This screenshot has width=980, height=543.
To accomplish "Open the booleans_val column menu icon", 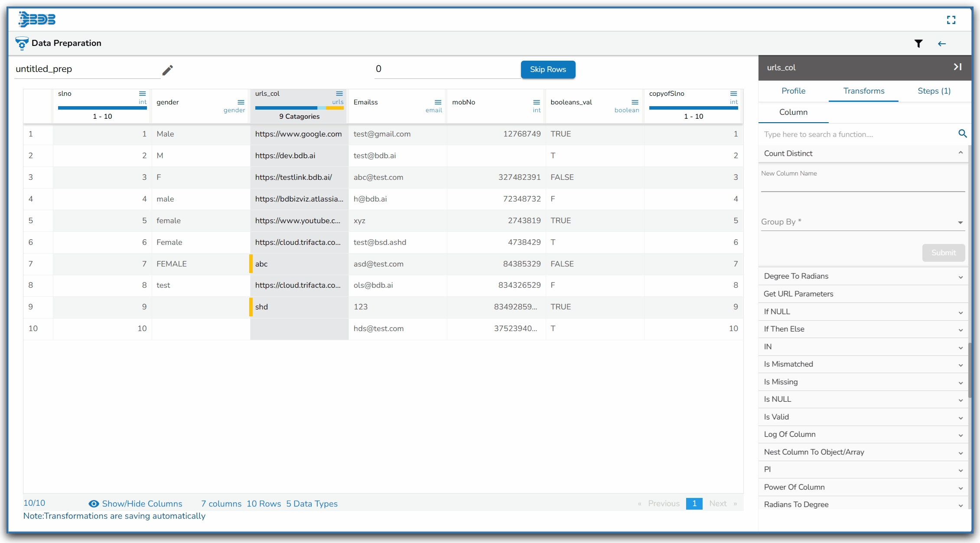I will click(x=635, y=102).
